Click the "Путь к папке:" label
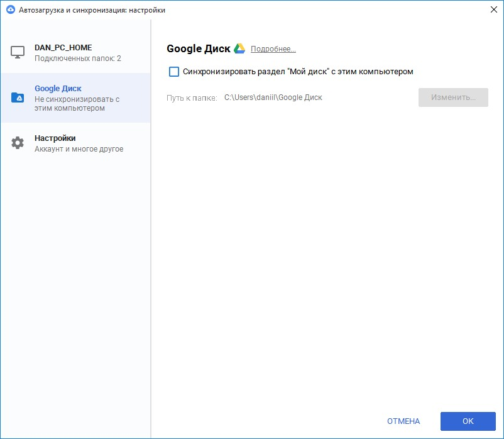Screen dimensions: 504x439 pos(192,97)
